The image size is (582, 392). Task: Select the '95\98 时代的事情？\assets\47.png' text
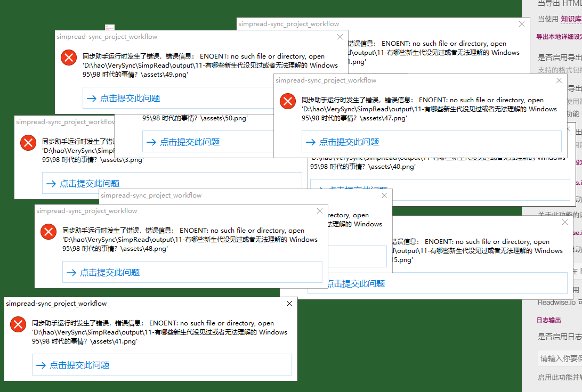pos(354,118)
